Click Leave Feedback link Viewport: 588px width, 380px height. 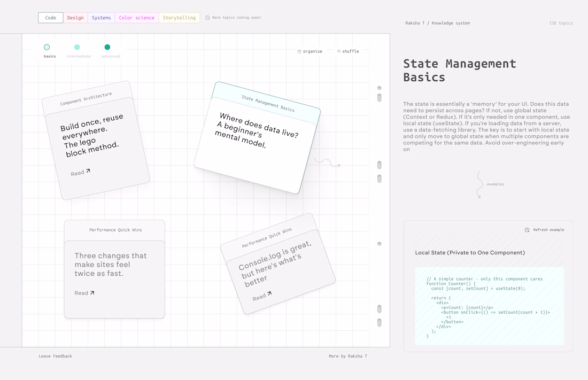56,356
